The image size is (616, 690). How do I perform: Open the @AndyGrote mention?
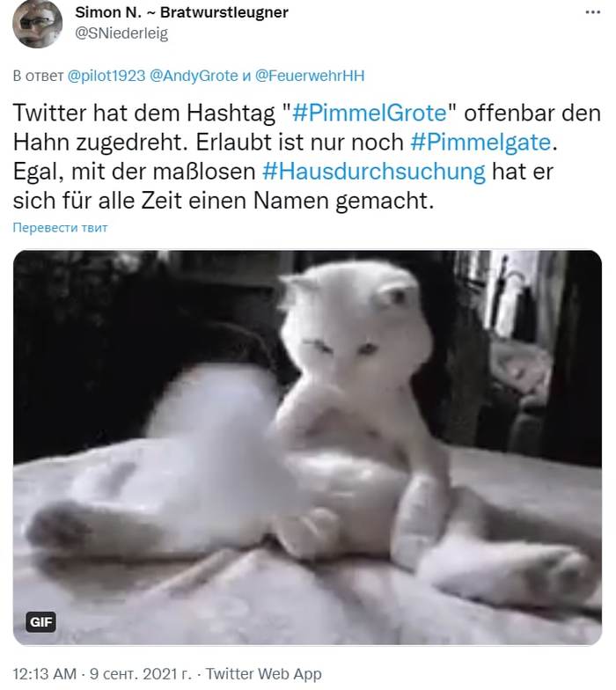tap(194, 76)
